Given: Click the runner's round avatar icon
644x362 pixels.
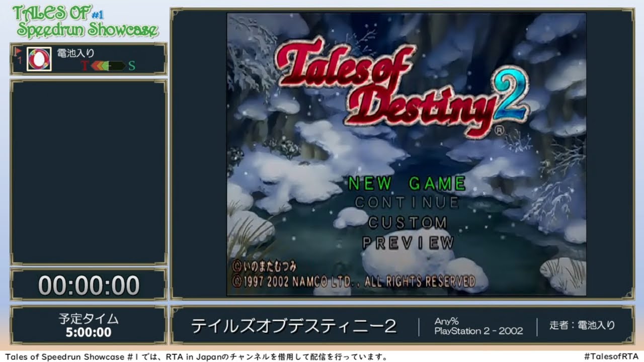Looking at the screenshot, I should tap(39, 59).
